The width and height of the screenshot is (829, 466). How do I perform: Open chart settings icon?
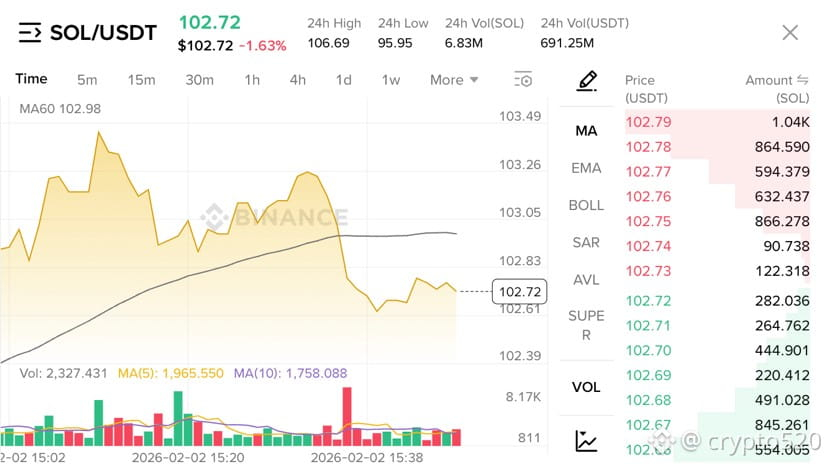(x=523, y=79)
